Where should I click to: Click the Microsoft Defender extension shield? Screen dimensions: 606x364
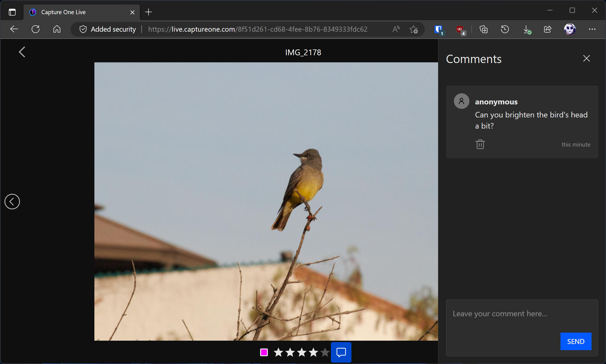click(438, 29)
